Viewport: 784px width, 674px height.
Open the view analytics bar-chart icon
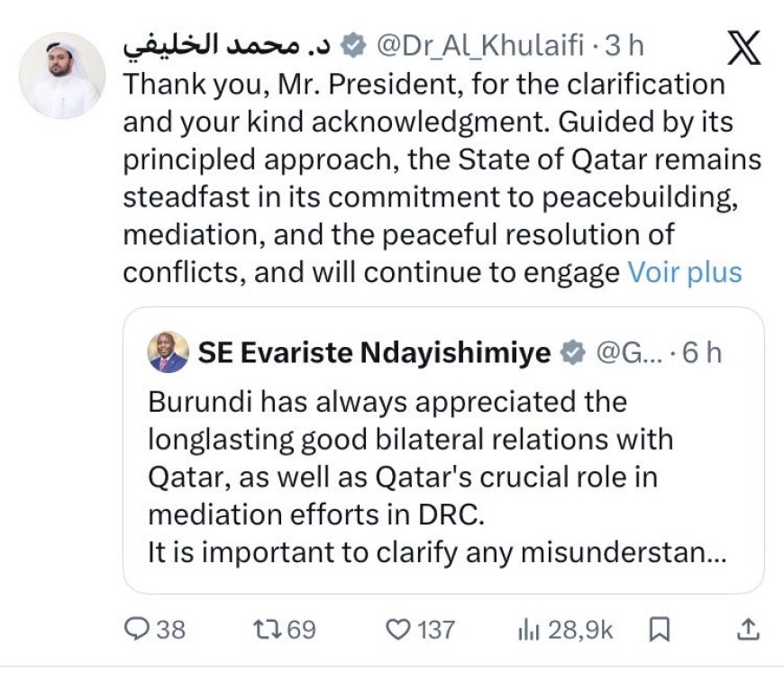click(x=527, y=627)
